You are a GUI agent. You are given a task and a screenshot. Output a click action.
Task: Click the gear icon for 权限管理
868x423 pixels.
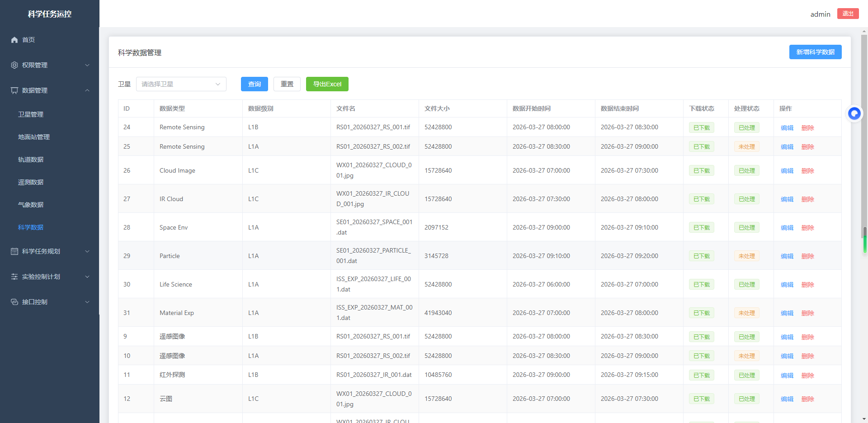pyautogui.click(x=14, y=65)
